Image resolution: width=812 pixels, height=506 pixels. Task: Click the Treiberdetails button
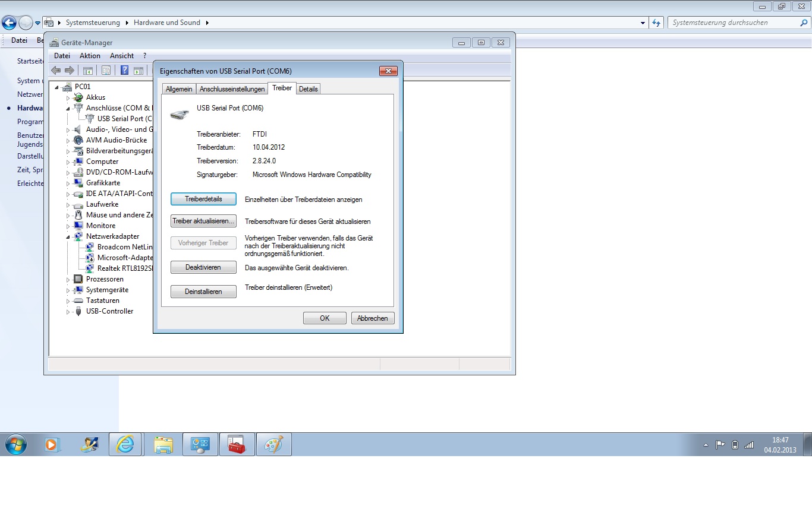click(x=203, y=199)
